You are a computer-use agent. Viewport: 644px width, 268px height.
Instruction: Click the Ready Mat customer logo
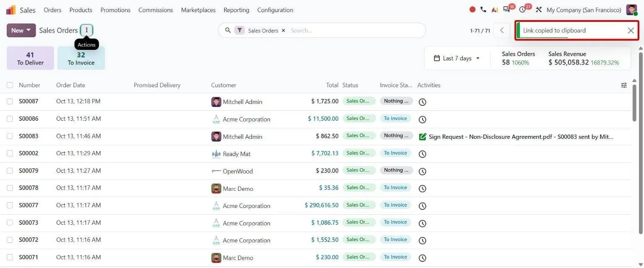tap(216, 154)
